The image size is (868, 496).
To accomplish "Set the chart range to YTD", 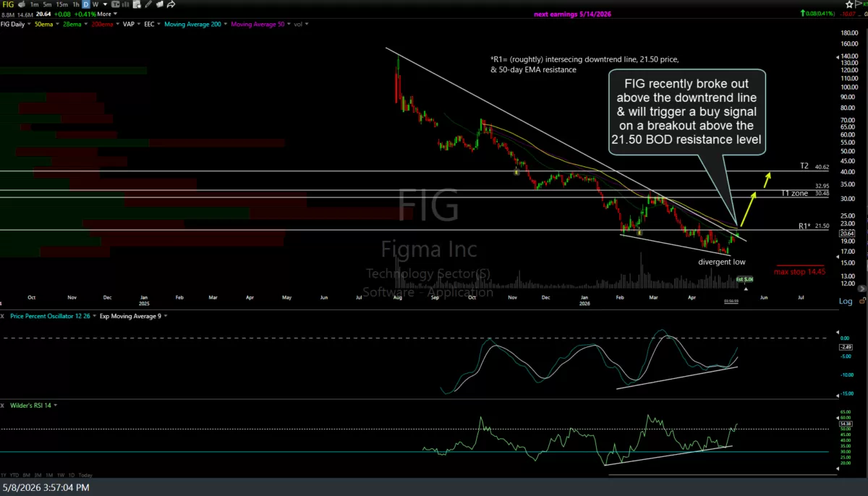I will coord(15,474).
